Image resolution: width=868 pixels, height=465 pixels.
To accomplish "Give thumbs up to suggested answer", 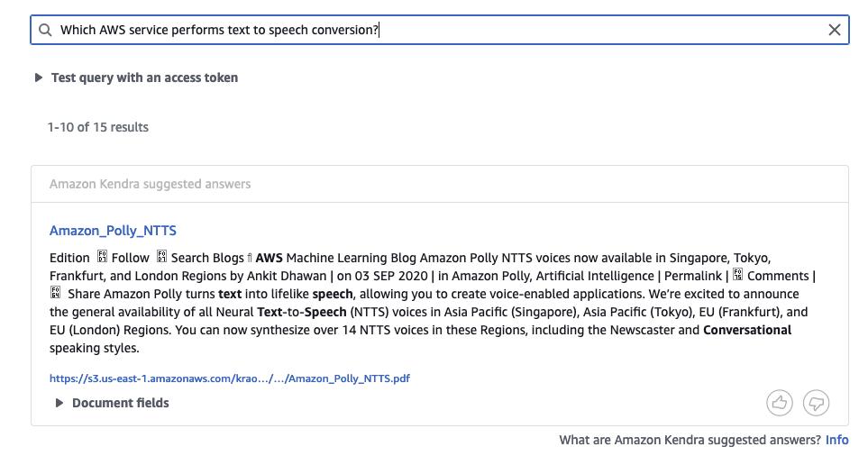I will (x=780, y=403).
